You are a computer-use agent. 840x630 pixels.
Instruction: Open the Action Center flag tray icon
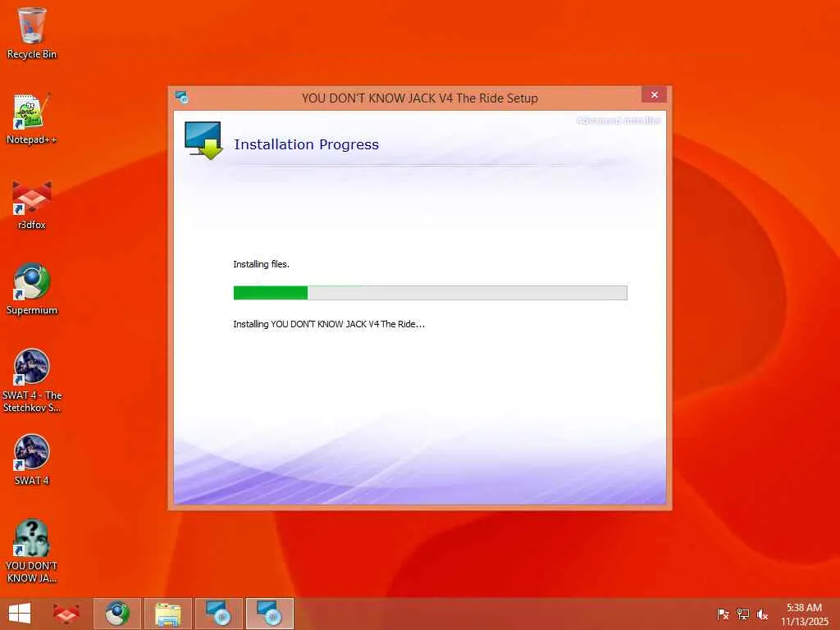pos(723,614)
